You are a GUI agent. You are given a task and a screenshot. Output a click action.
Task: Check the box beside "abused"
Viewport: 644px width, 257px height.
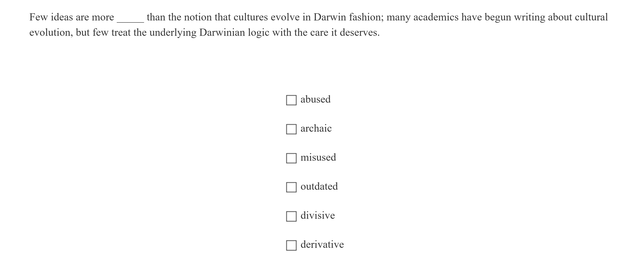click(x=291, y=100)
